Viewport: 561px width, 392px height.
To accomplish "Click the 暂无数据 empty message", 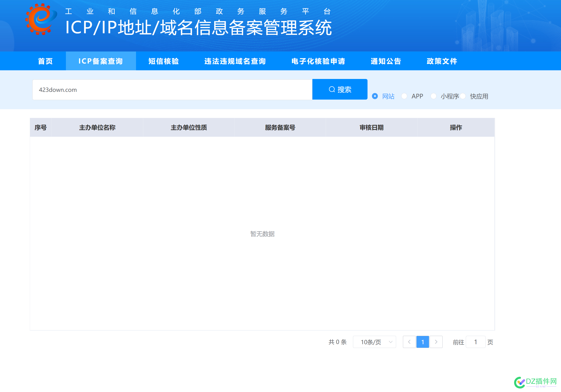I will coord(262,234).
